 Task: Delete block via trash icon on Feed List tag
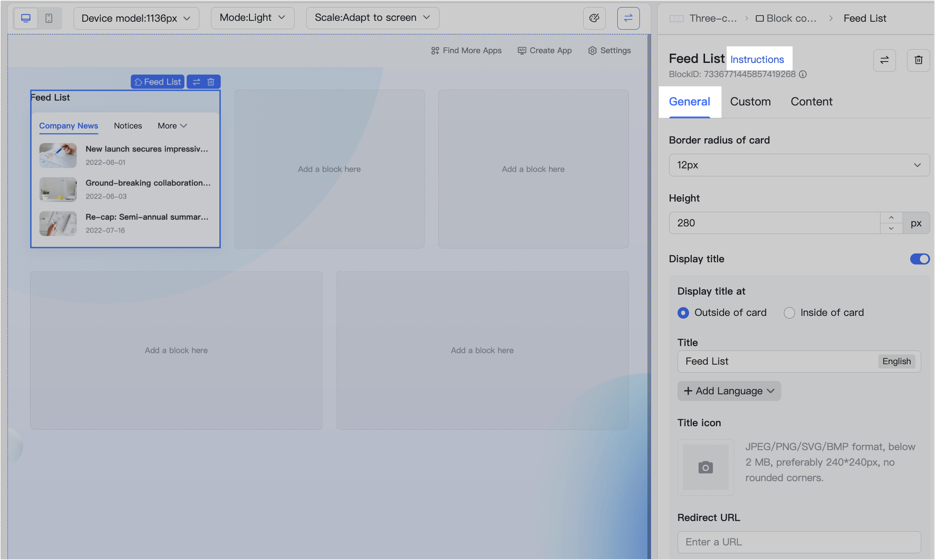(x=211, y=82)
